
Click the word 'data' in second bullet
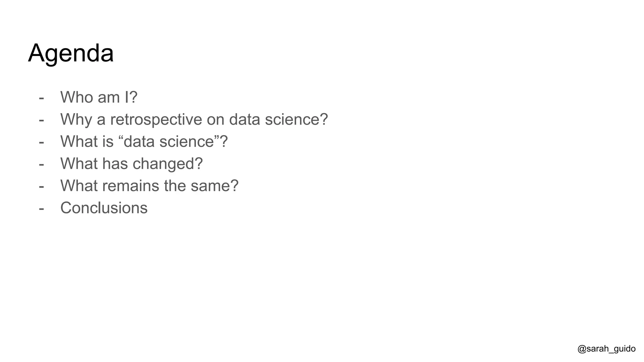(244, 119)
